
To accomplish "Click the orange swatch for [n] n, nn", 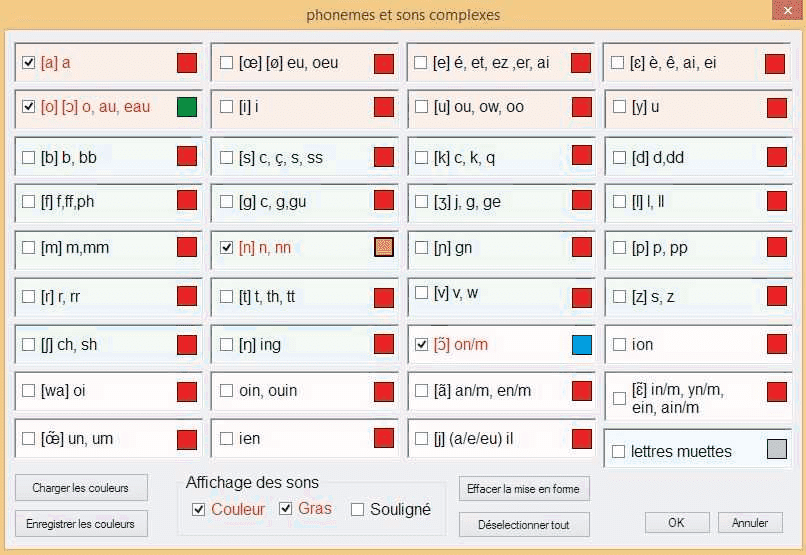I will pyautogui.click(x=384, y=248).
